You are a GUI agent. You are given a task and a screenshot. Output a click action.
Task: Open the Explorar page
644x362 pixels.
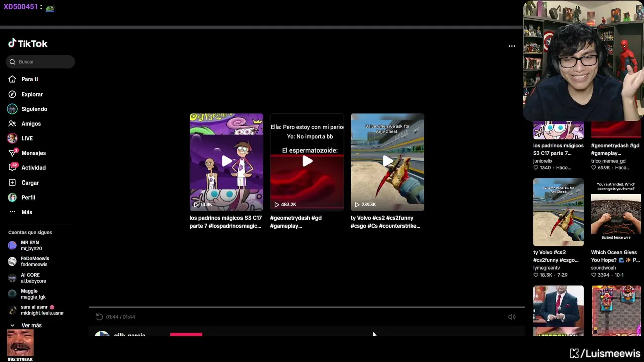pyautogui.click(x=32, y=94)
